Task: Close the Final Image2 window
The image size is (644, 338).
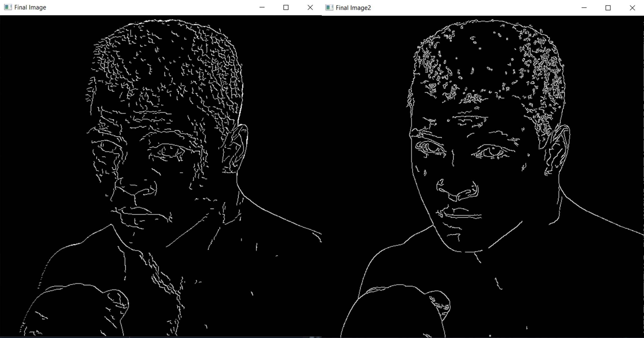Action: point(632,8)
